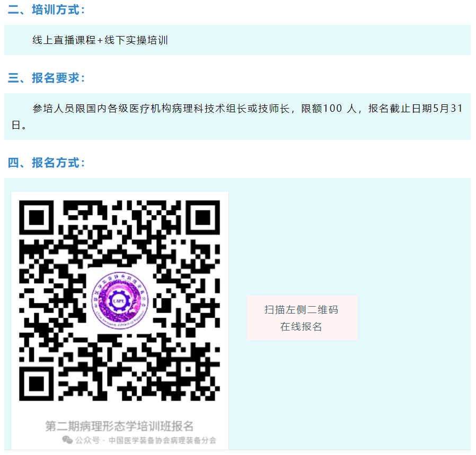Click the pink box reading 扫描左侧二维码
Image resolution: width=476 pixels, height=455 pixels.
(x=302, y=318)
